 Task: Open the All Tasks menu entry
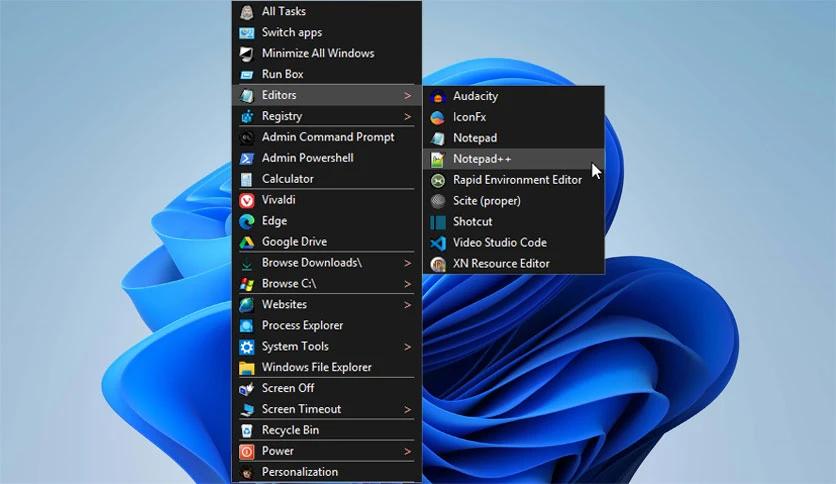(327, 11)
